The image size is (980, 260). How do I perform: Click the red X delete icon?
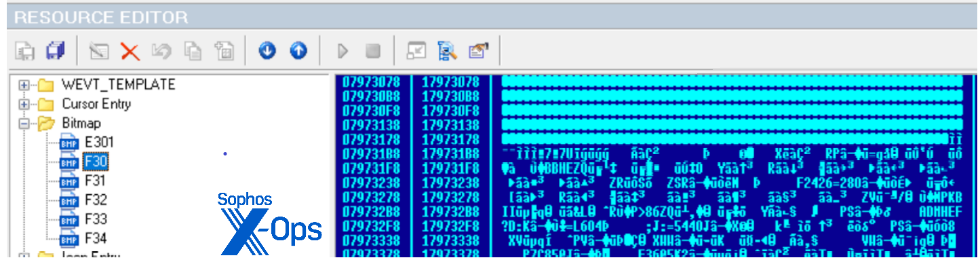click(x=130, y=51)
